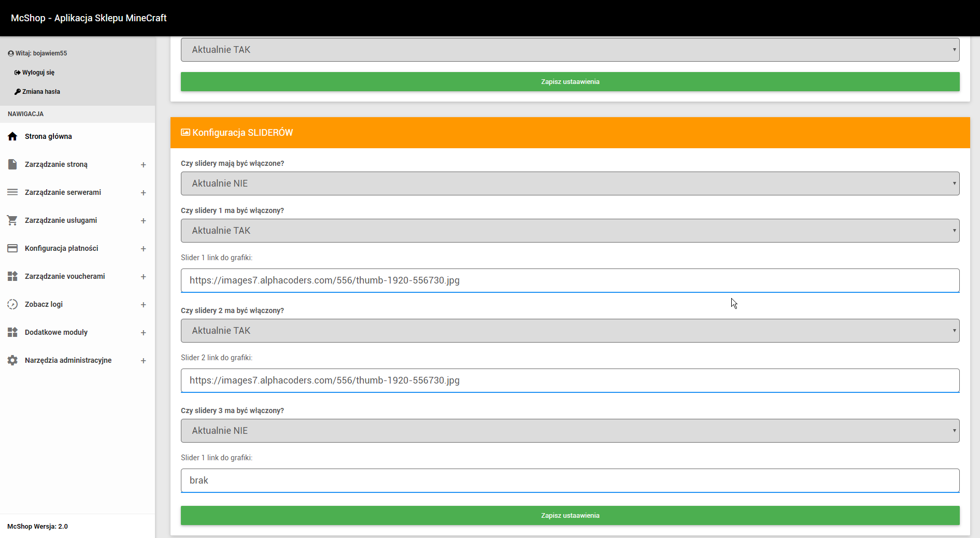Click the document icon for Zarządzanie stroną
This screenshot has height=538, width=980.
pos(12,164)
